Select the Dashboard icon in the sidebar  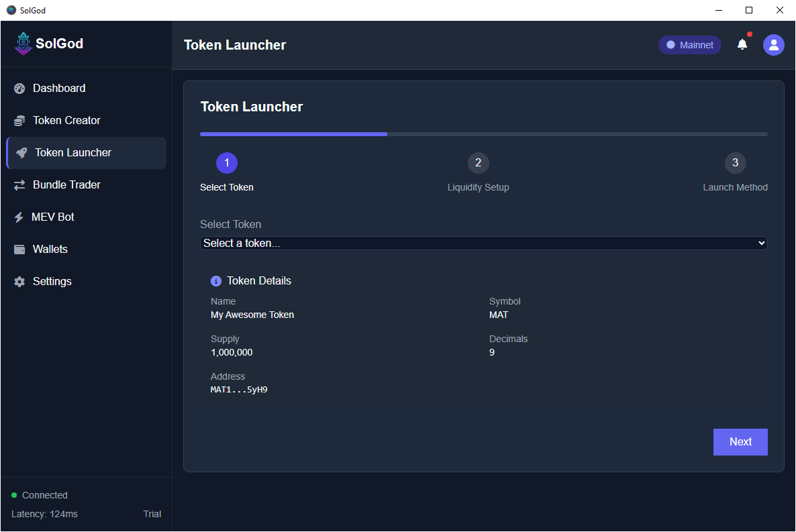pos(19,88)
